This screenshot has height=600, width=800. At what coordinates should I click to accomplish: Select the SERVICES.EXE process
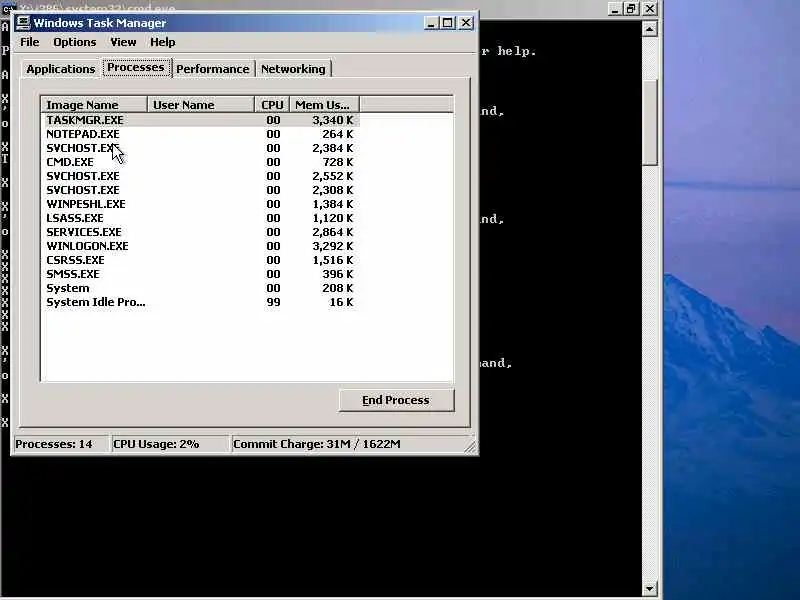pyautogui.click(x=200, y=232)
